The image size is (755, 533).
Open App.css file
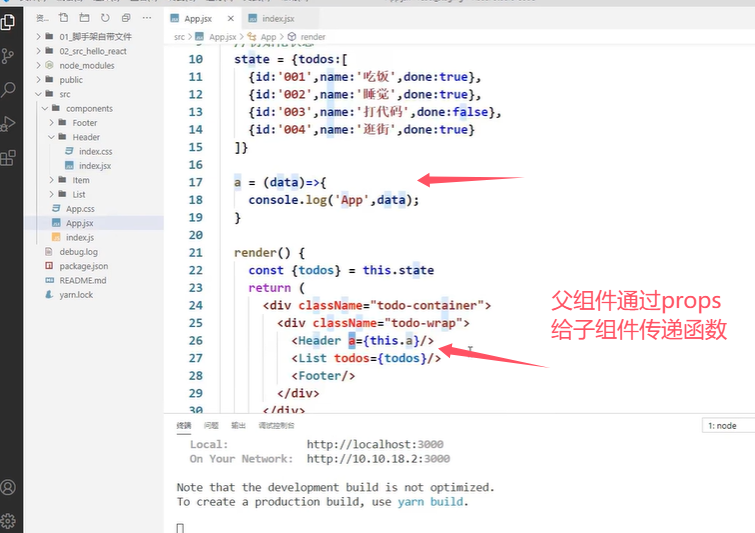click(80, 209)
